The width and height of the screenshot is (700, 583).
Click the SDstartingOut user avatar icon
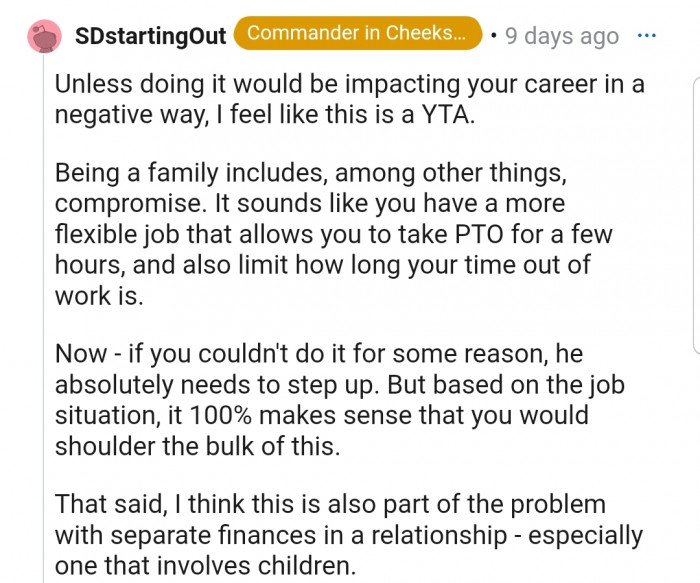coord(44,35)
